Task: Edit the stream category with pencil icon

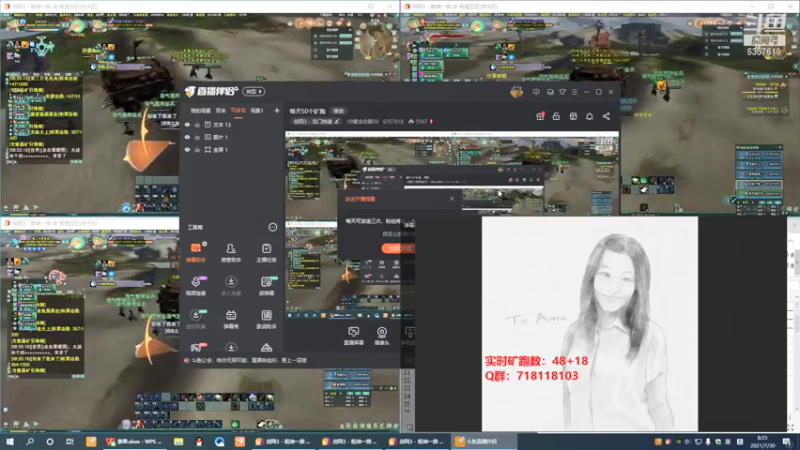Action: 337,121
